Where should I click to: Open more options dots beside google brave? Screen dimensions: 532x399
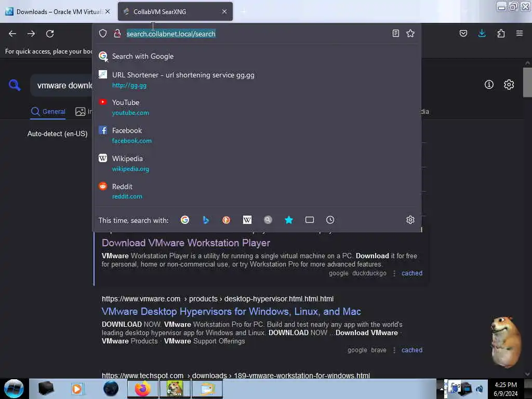pos(394,350)
